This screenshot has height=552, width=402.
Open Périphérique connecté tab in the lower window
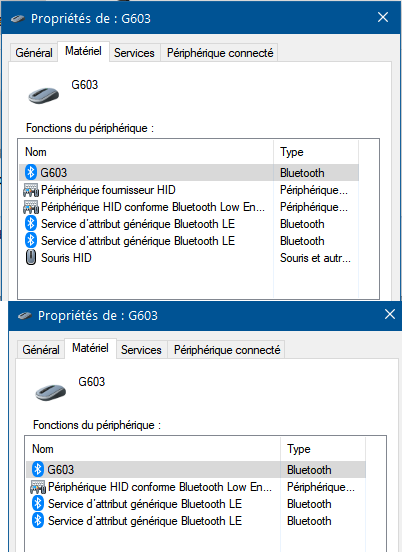pos(227,350)
